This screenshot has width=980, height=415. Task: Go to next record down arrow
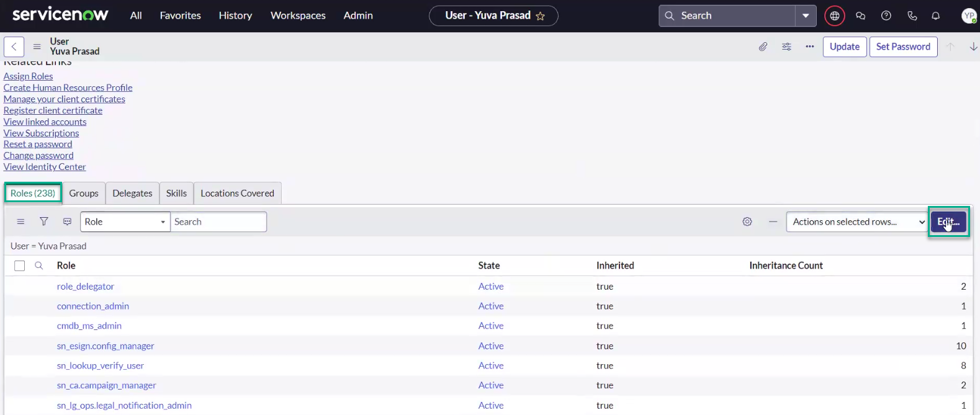point(973,47)
